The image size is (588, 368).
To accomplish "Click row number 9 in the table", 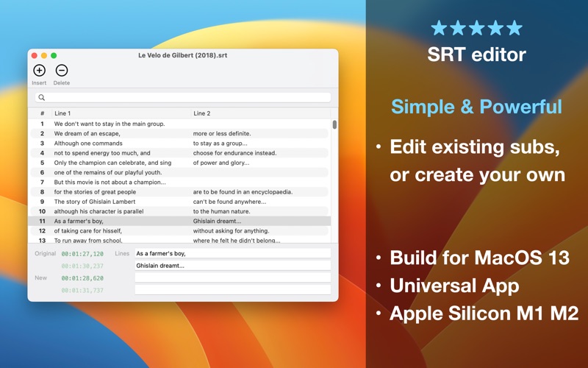I will (x=42, y=202).
